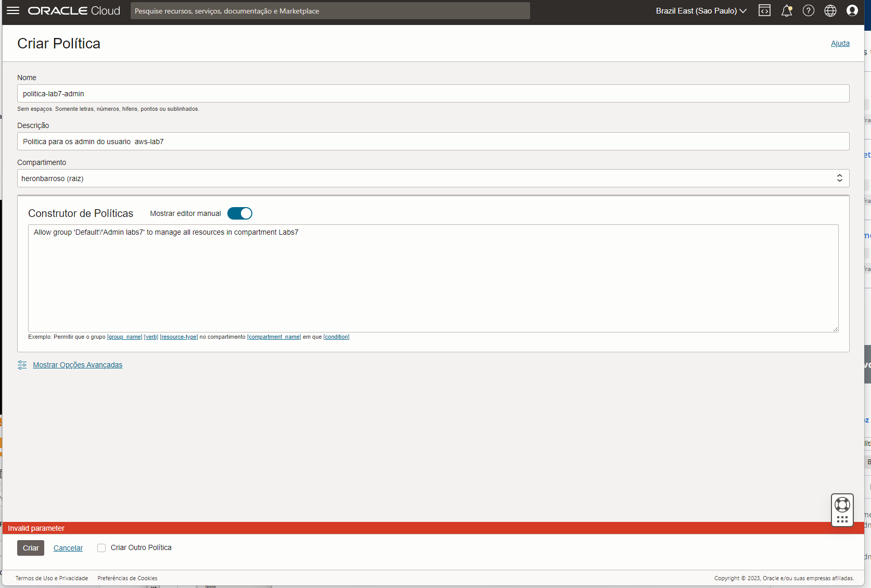Open announcements bell icon
This screenshot has width=871, height=588.
[x=787, y=10]
